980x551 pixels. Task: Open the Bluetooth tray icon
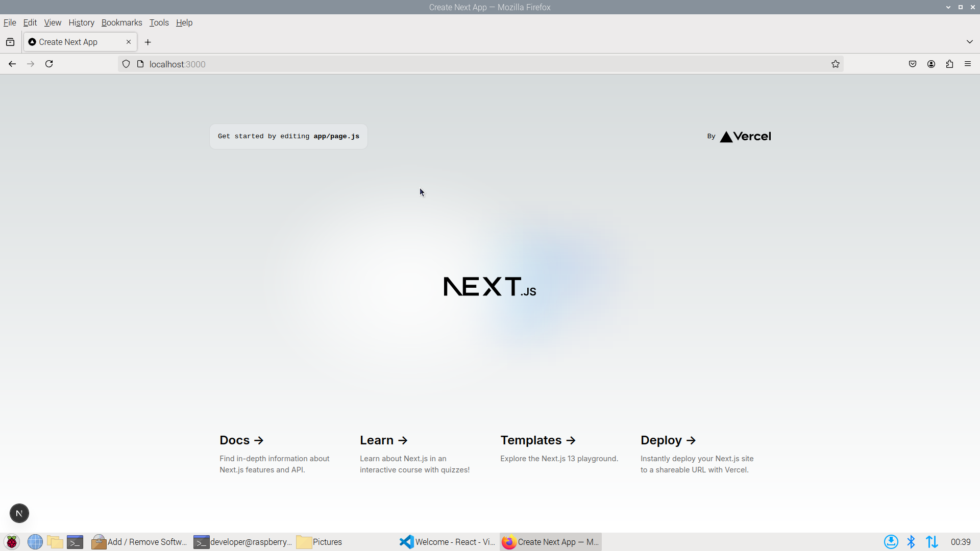tap(911, 542)
